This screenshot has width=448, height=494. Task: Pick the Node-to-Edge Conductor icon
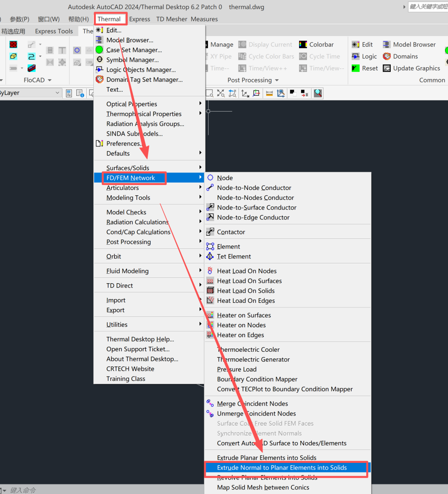pyautogui.click(x=210, y=217)
